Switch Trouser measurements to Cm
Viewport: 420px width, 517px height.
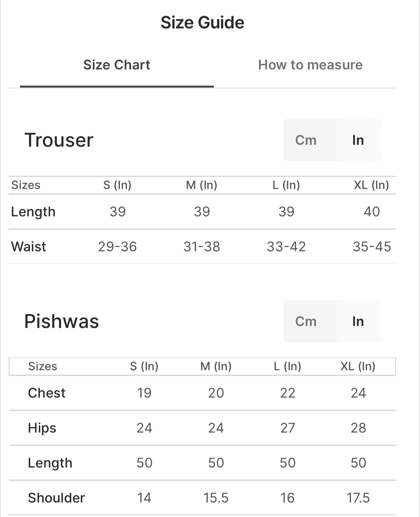click(305, 140)
